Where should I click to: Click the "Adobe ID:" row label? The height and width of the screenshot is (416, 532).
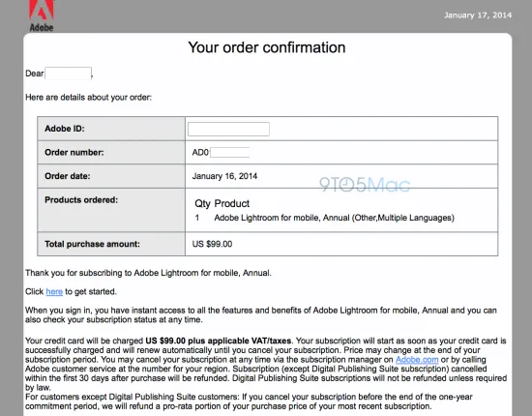click(x=65, y=129)
